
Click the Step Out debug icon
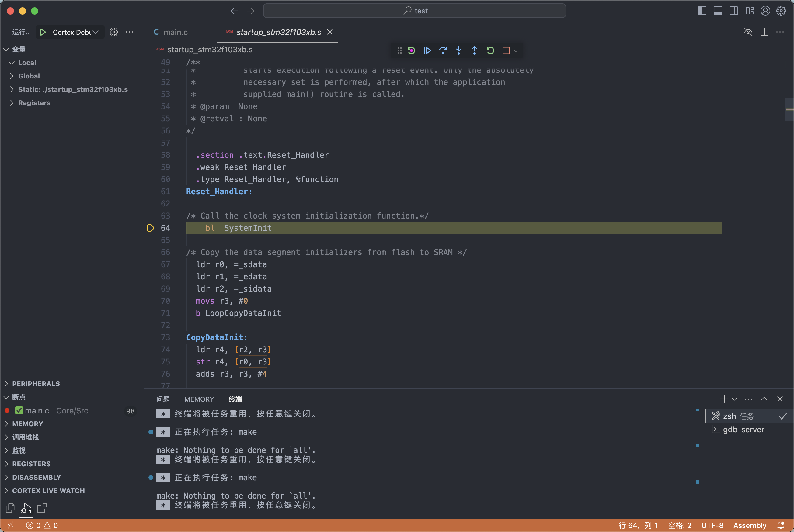tap(474, 50)
